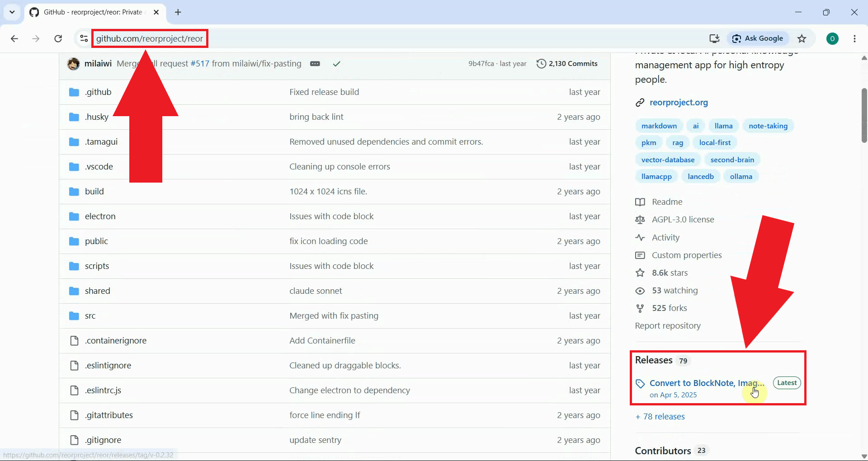Screen dimensions: 868x461
Task: View the 8.6k stars list
Action: click(661, 273)
